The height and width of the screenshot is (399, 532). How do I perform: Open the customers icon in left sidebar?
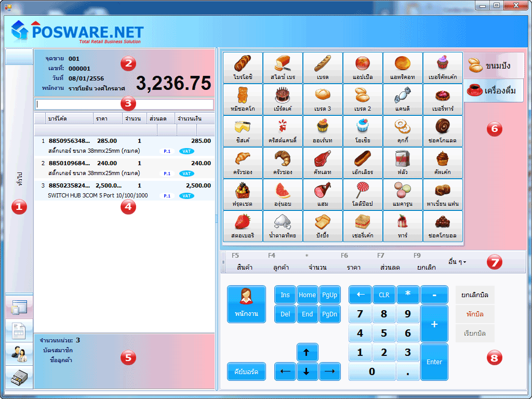coord(19,353)
